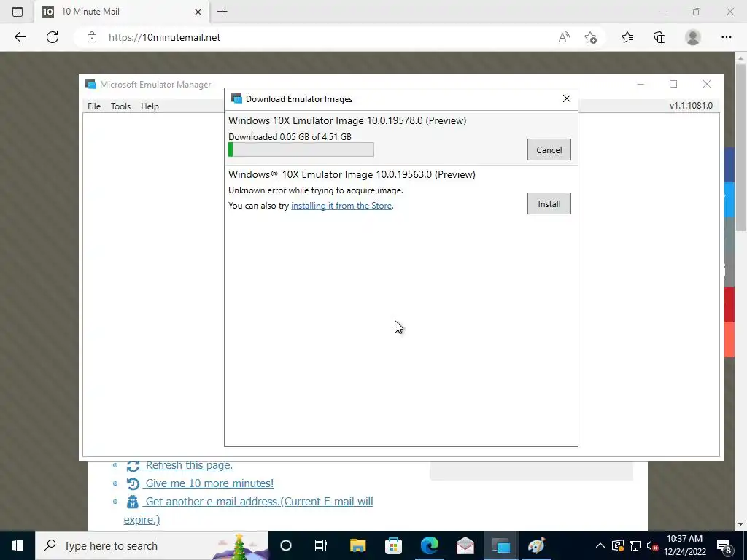Viewport: 747px width, 560px height.
Task: Click 'Give me 10 more minutes!' link
Action: 209,483
